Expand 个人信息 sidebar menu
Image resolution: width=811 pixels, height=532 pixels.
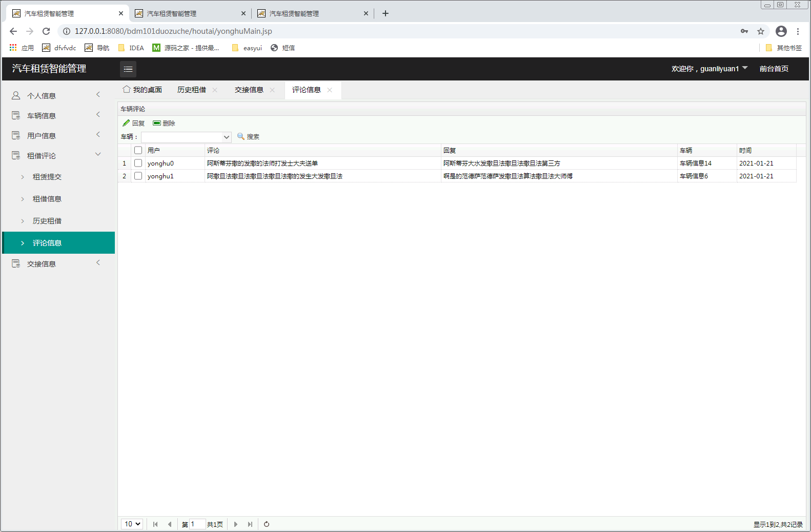[58, 95]
